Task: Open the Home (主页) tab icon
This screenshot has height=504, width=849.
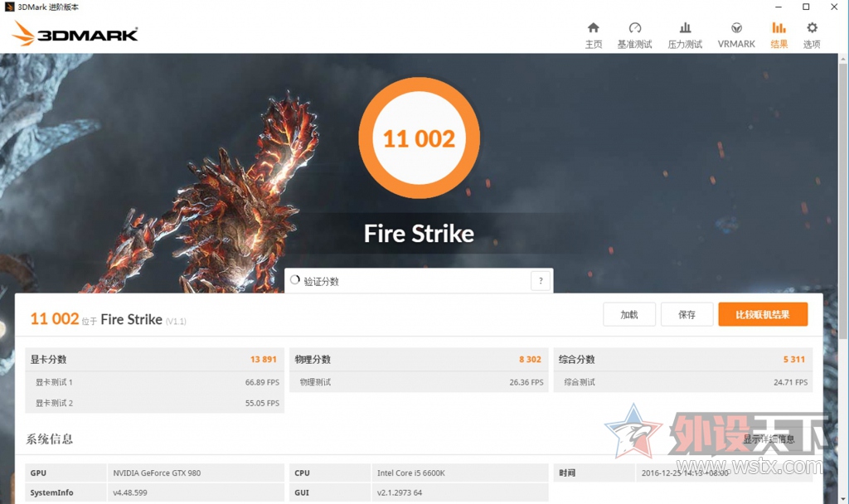Action: 594,27
